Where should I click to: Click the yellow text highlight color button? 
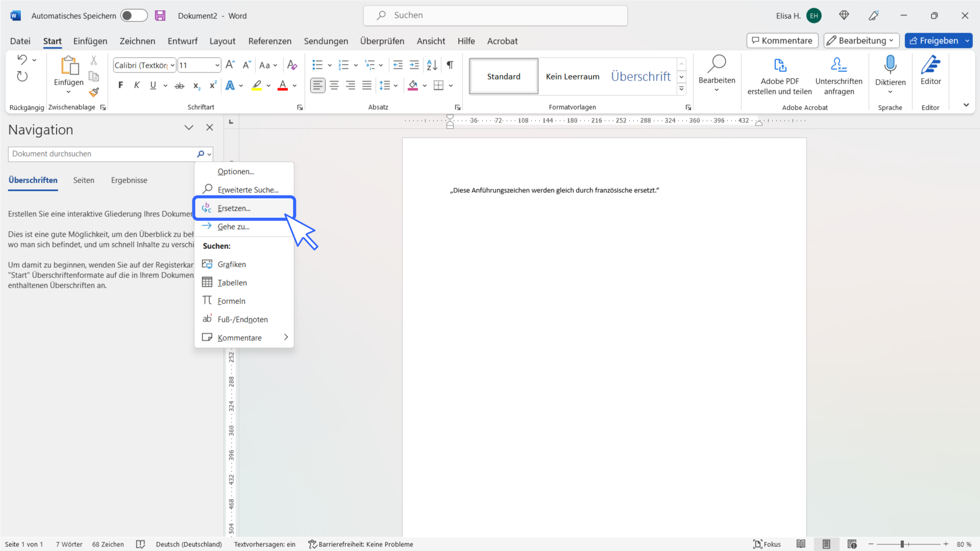coord(257,86)
